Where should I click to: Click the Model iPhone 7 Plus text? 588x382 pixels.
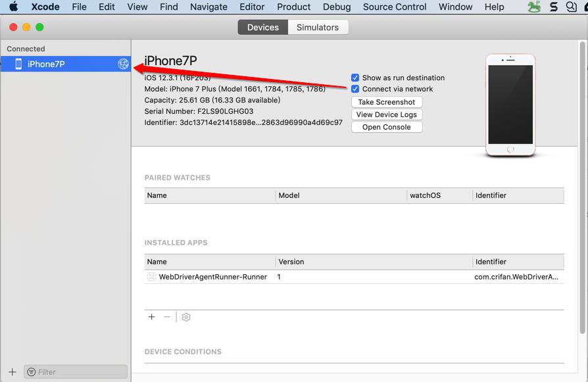[235, 89]
